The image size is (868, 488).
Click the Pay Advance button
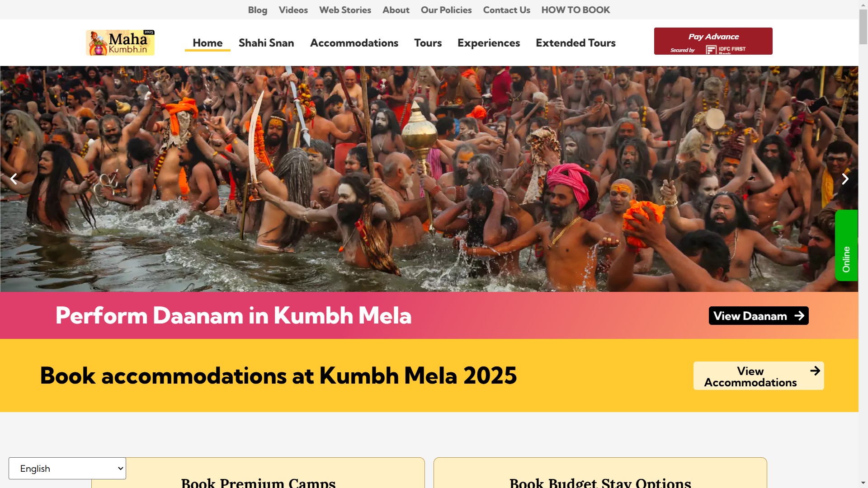(713, 41)
